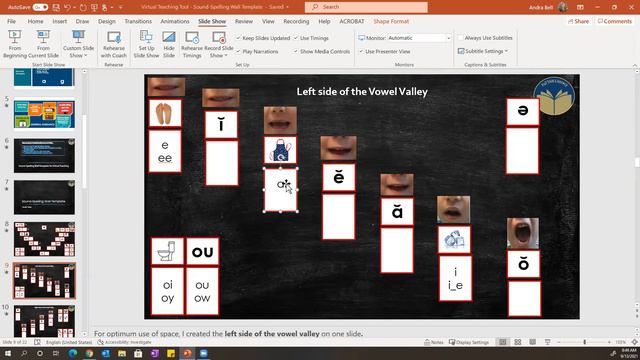This screenshot has width=640, height=360.
Task: Open Set Up Slide Show dialog
Action: (146, 44)
